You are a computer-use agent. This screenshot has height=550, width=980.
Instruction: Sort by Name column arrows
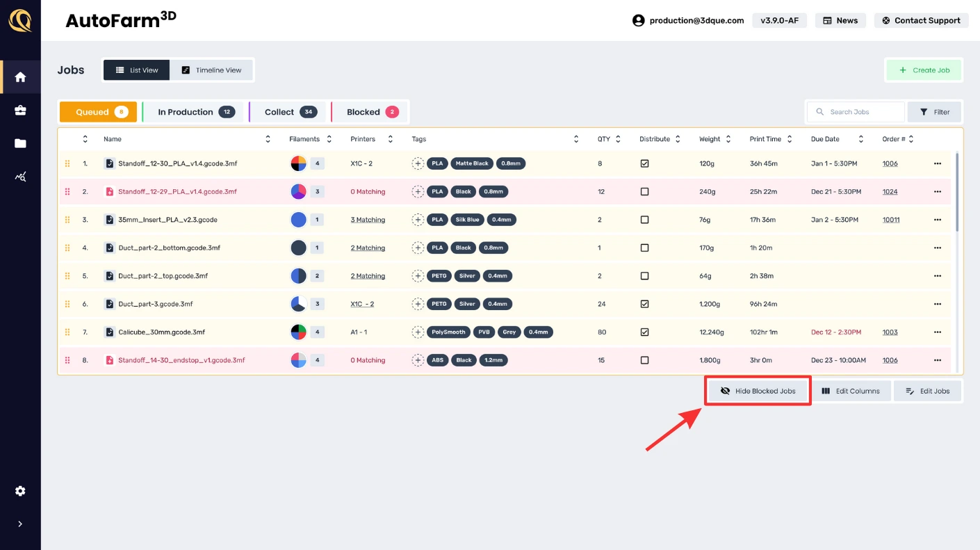(x=268, y=139)
